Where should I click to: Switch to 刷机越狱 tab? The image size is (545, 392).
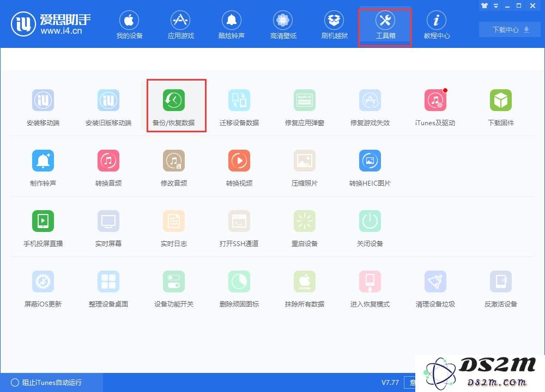tap(334, 24)
